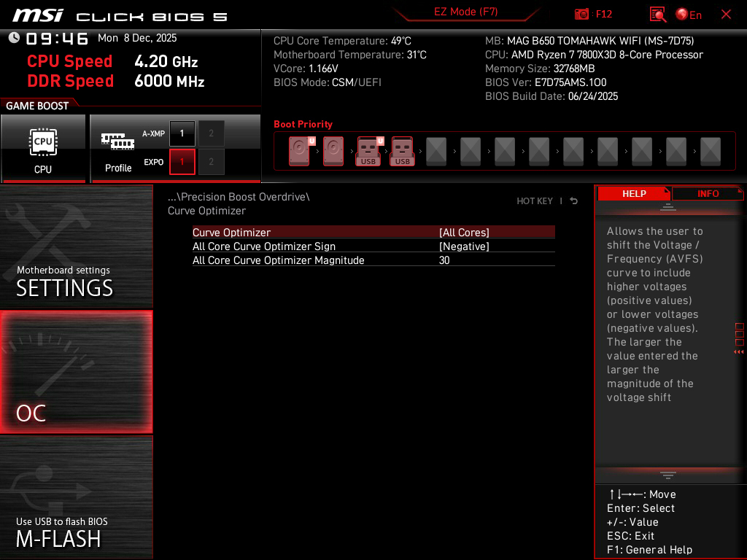Open the HOT KEY list
The height and width of the screenshot is (560, 747).
(x=535, y=201)
